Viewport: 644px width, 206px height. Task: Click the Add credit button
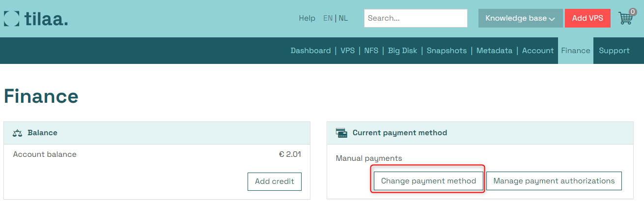tap(275, 181)
